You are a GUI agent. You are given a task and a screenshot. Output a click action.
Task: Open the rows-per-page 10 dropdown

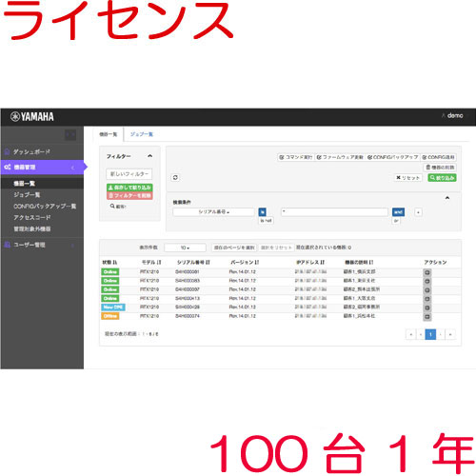click(x=185, y=248)
